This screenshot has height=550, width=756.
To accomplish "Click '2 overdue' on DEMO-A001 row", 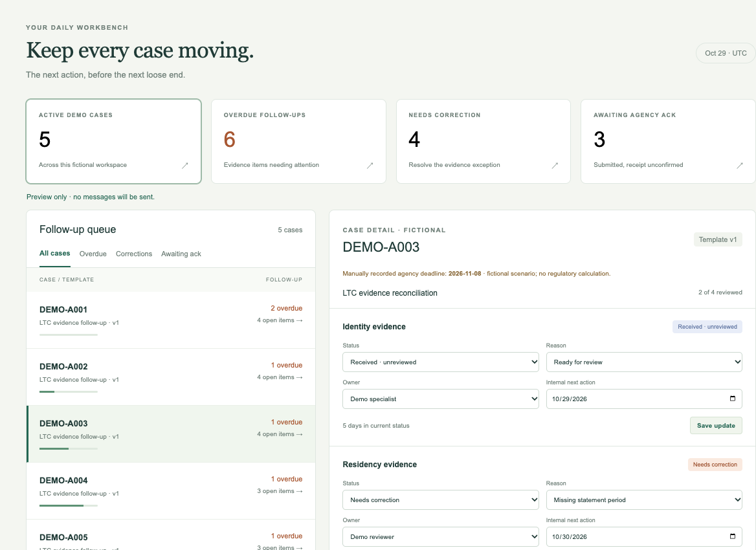I will [286, 308].
